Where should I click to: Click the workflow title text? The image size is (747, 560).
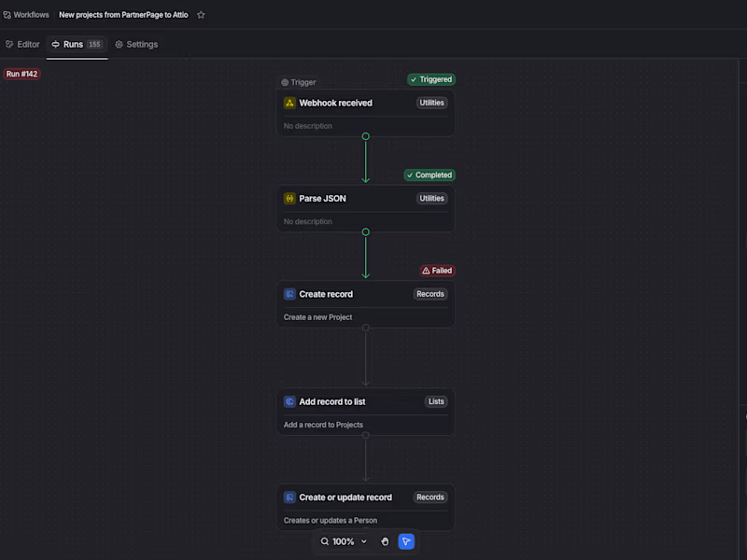tap(123, 15)
